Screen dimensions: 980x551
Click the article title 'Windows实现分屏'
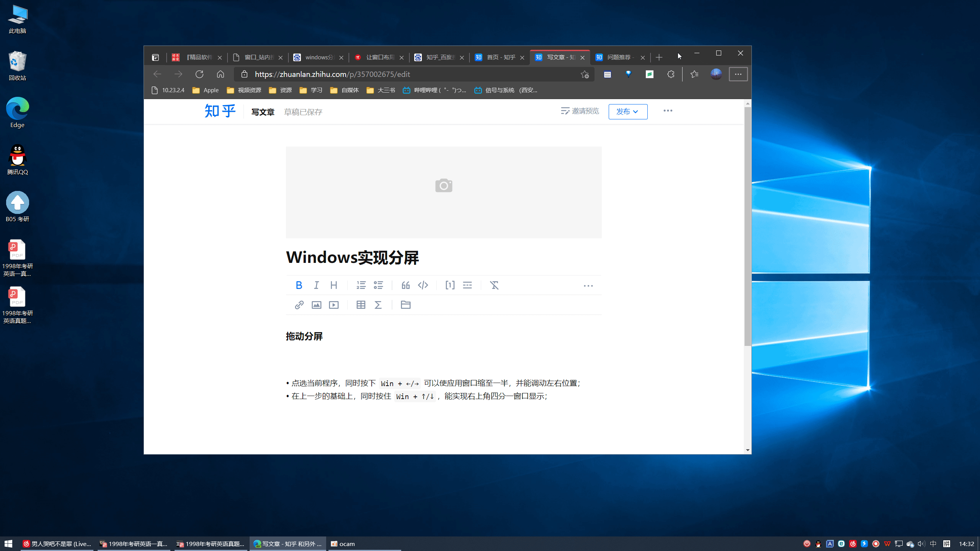click(353, 258)
